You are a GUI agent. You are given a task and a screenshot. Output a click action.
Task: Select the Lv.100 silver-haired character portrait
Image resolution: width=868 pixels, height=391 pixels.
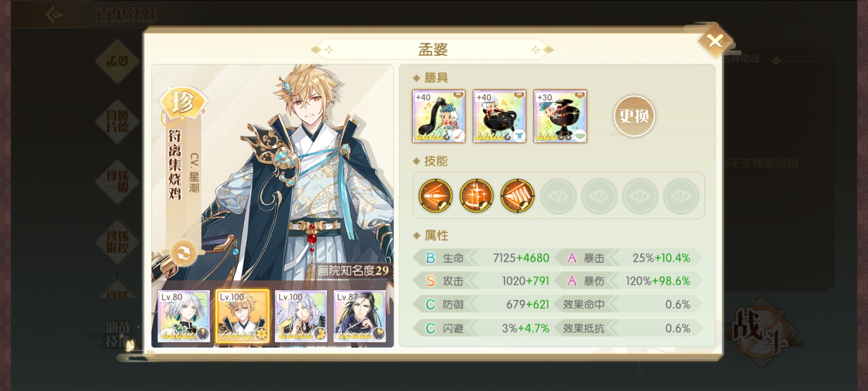pos(301,316)
